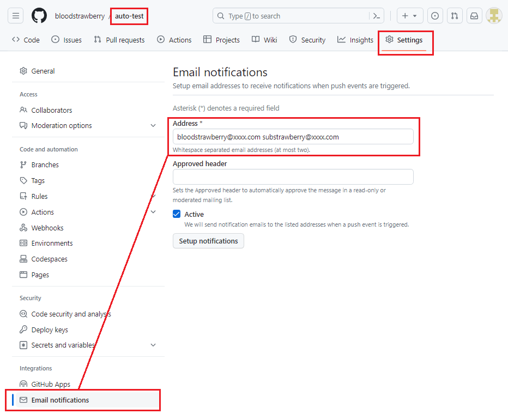
Task: Open Moderation options item
Action: [62, 126]
